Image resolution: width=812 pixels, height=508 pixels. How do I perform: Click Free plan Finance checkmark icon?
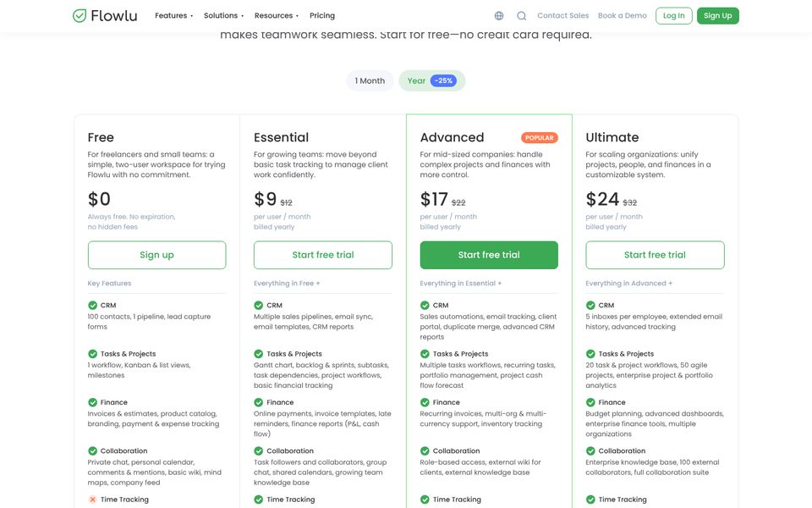pyautogui.click(x=93, y=402)
